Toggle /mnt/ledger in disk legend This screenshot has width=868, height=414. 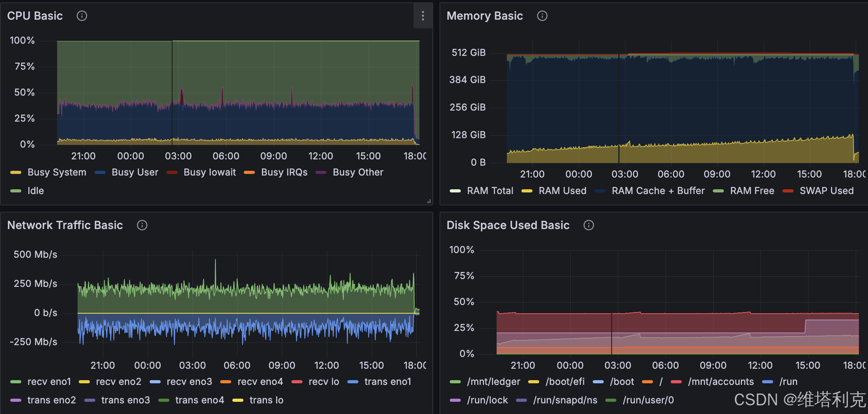coord(493,382)
